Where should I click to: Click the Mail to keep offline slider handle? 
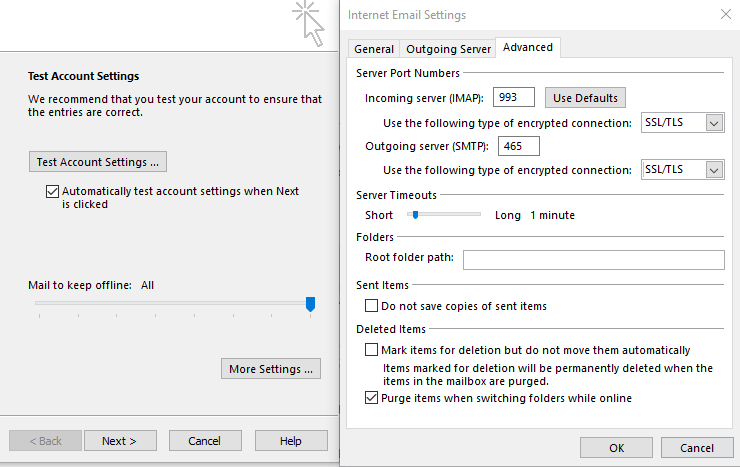click(x=310, y=304)
